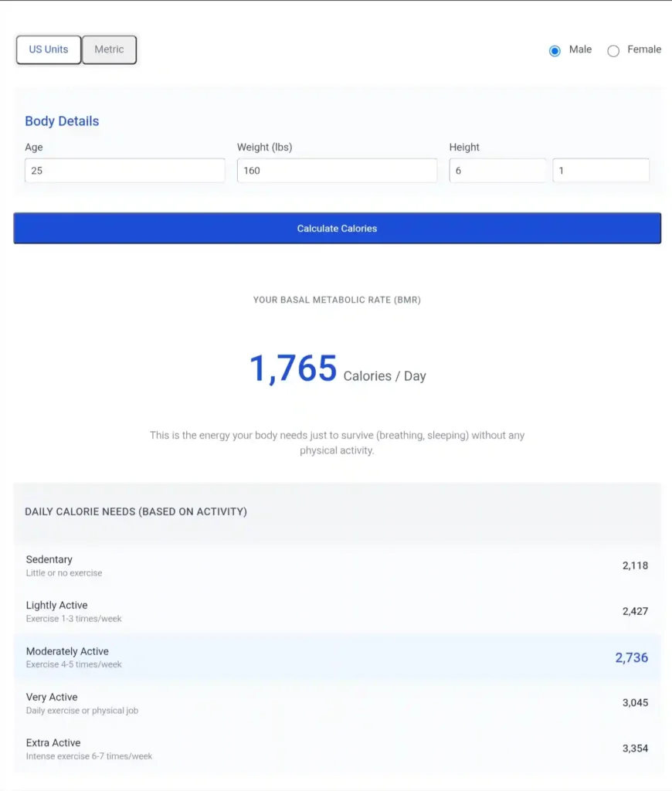672x791 pixels.
Task: Click the 2,736 calorie value
Action: pyautogui.click(x=632, y=657)
